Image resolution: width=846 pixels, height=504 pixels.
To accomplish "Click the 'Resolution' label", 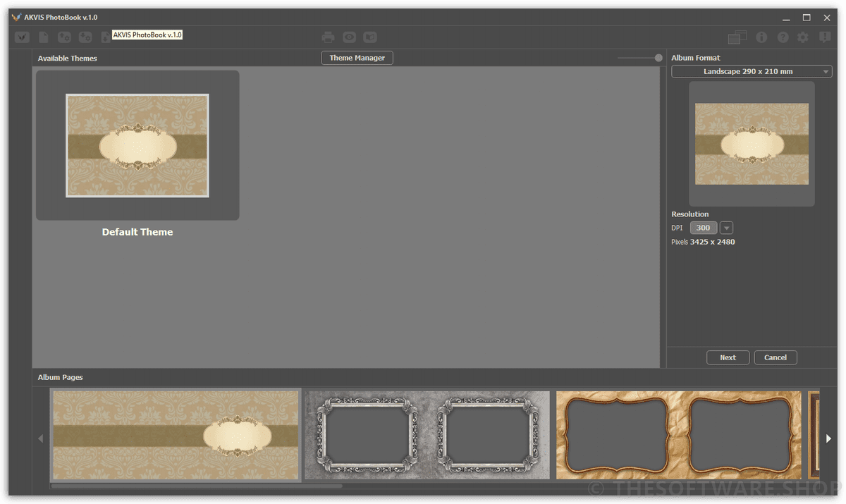I will 690,214.
